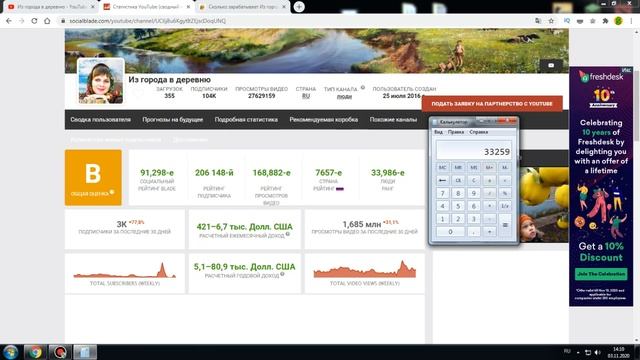Open the 'Подробная статистика' tab
This screenshot has width=640, height=360.
(246, 120)
